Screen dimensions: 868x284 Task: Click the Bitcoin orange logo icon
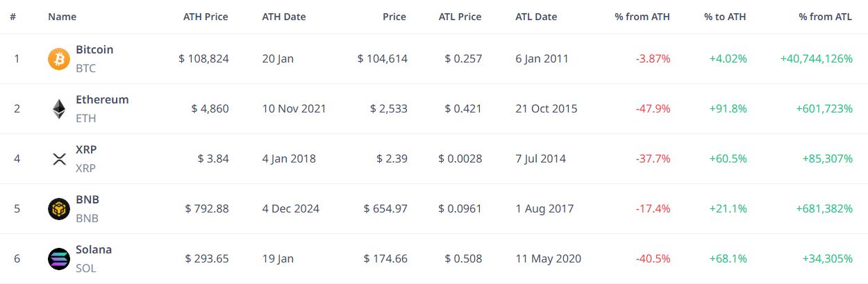(59, 59)
